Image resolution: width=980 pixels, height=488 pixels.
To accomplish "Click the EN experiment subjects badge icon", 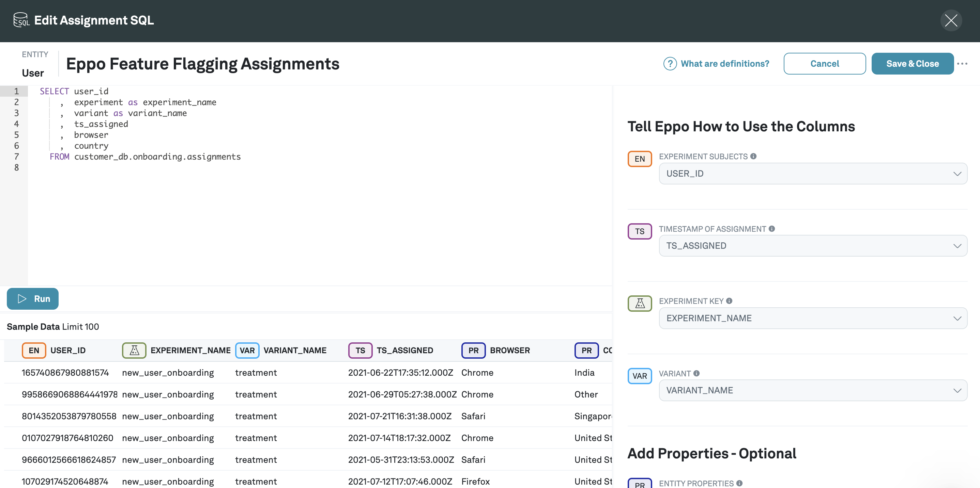I will [x=640, y=159].
